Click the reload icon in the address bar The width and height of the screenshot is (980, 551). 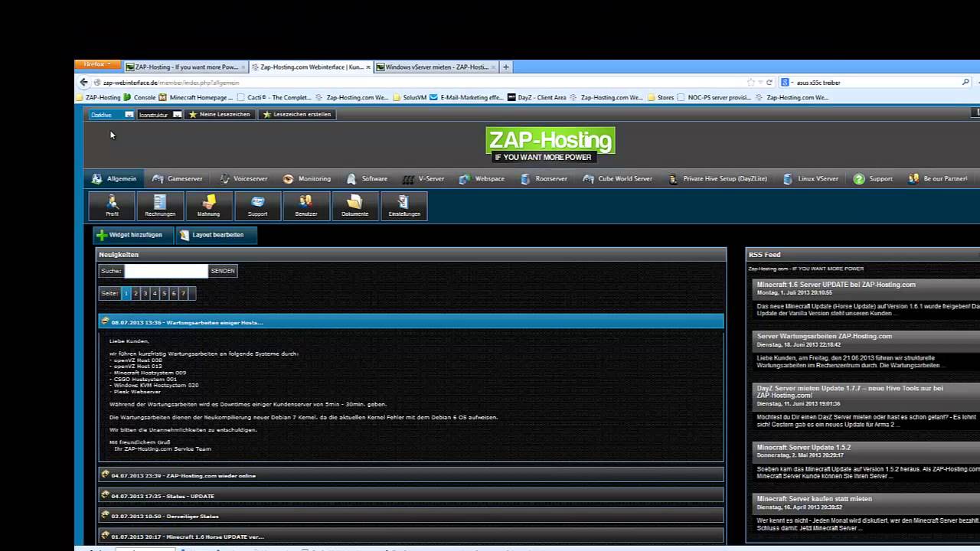(769, 82)
